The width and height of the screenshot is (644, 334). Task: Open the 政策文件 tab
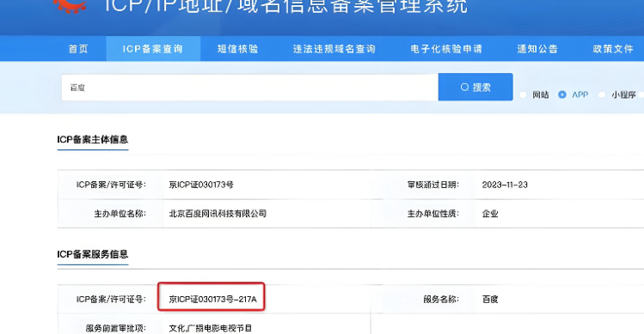(x=613, y=49)
